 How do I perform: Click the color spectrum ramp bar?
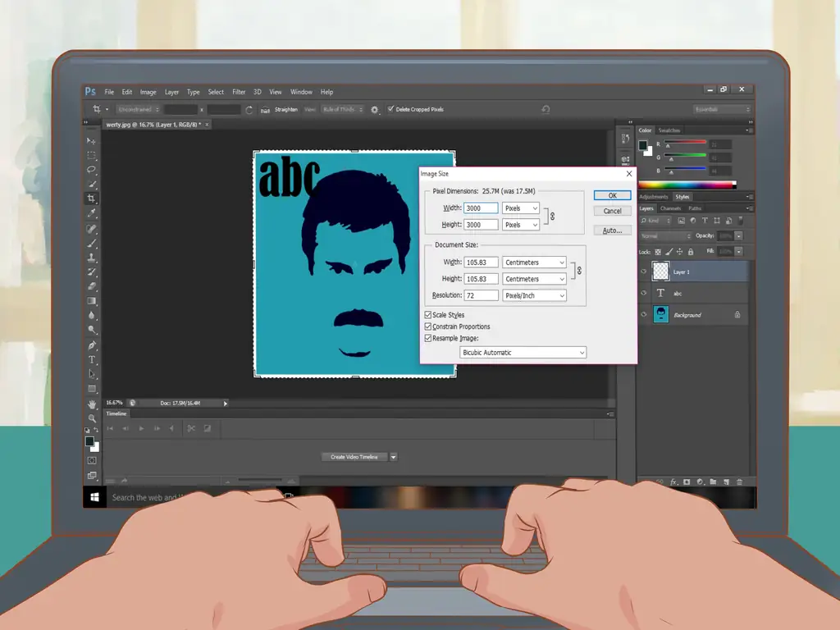click(687, 185)
